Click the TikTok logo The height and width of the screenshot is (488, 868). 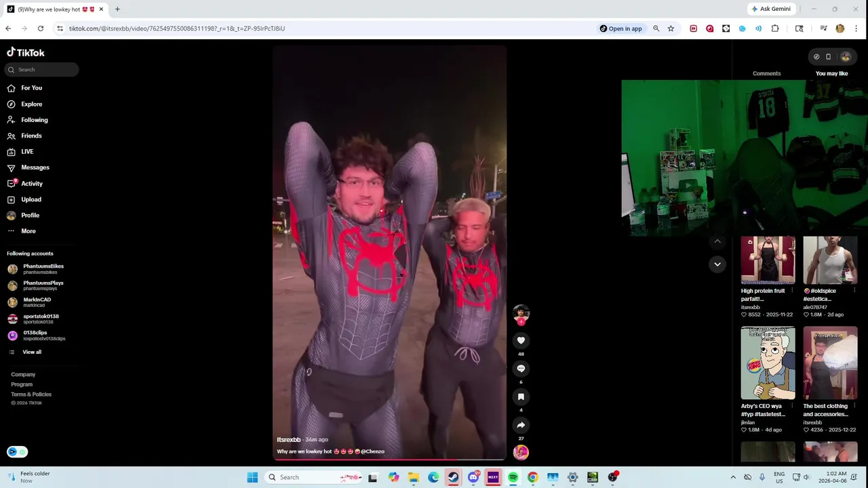(26, 52)
